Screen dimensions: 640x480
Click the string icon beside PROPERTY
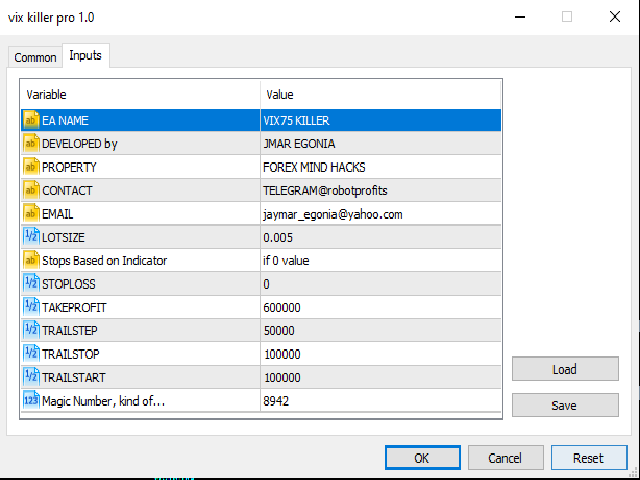(x=31, y=167)
